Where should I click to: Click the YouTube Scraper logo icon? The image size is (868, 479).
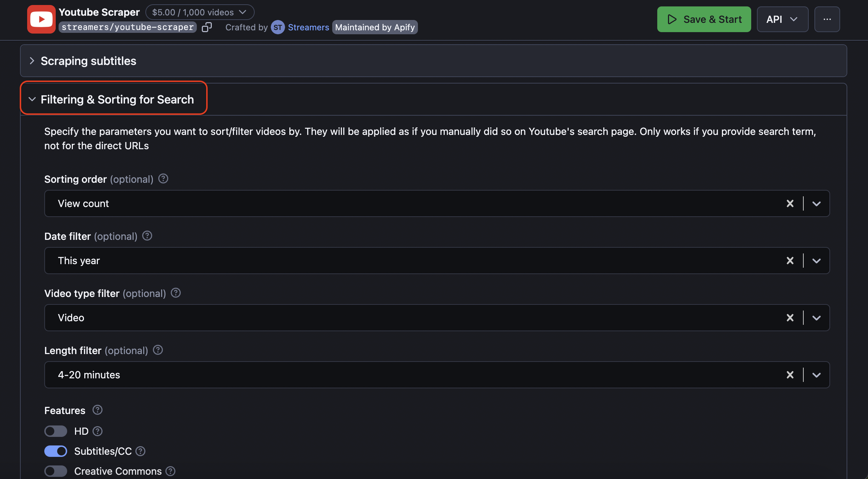(41, 19)
